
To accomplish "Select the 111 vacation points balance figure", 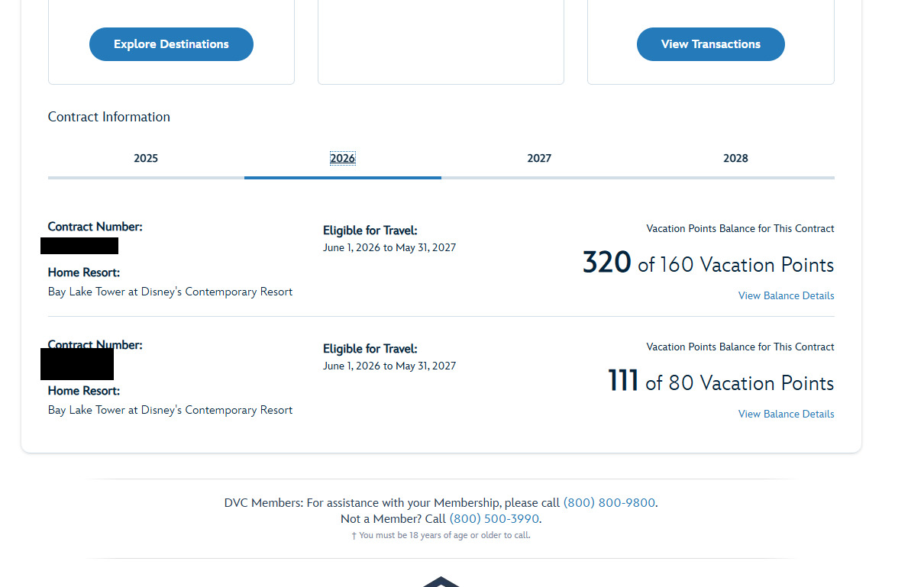I will click(623, 381).
